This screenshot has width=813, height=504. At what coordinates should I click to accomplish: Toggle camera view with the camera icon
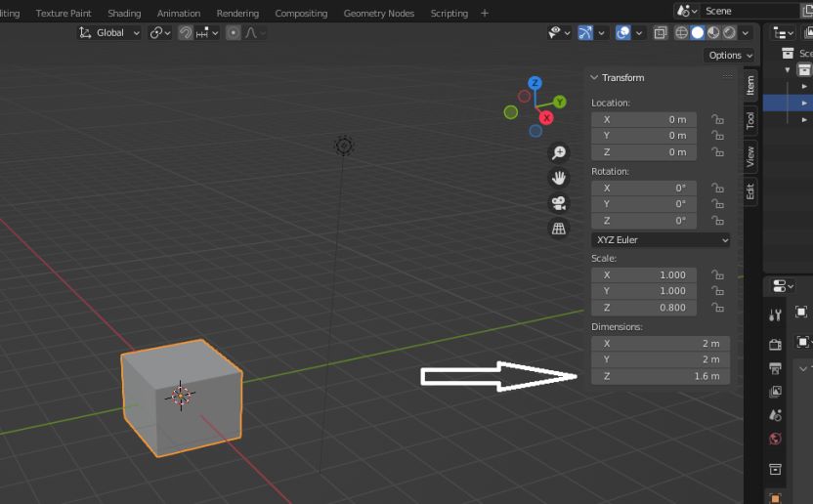click(x=559, y=203)
